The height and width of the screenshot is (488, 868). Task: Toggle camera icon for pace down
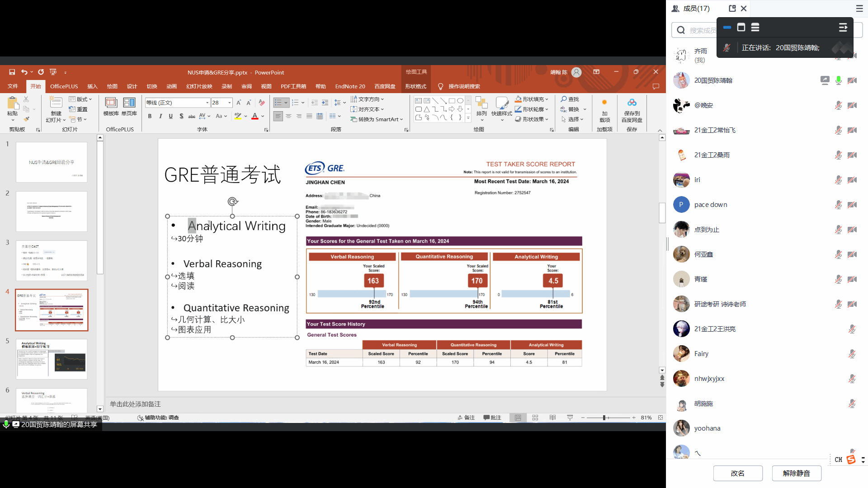click(852, 205)
